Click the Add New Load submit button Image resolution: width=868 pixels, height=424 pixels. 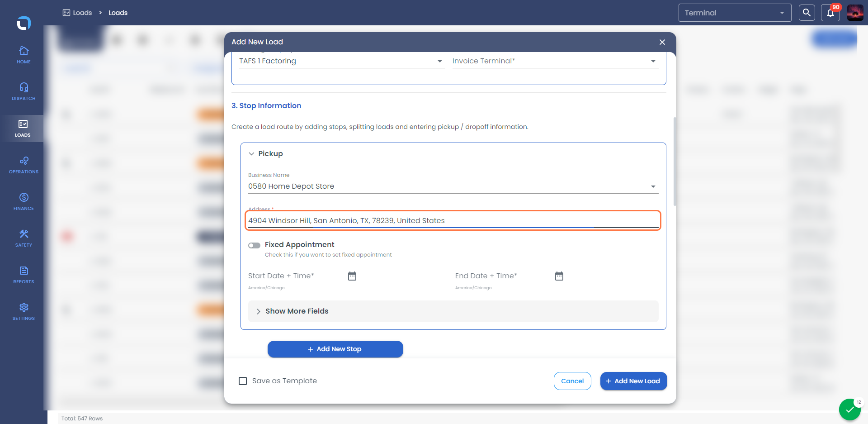click(x=633, y=381)
